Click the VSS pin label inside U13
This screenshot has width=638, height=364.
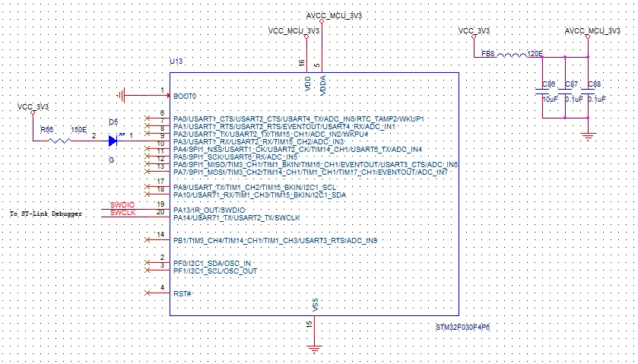315,305
